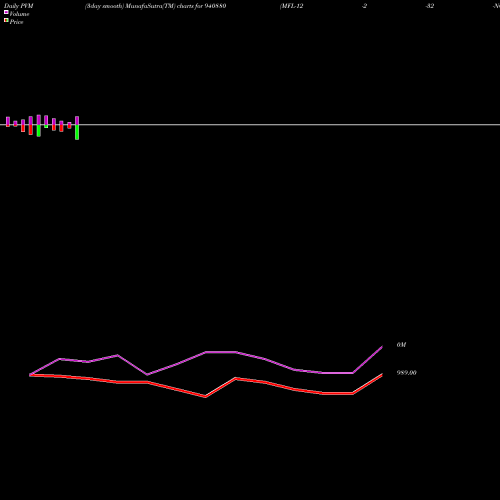Click the '0M' volume line label

(x=401, y=345)
